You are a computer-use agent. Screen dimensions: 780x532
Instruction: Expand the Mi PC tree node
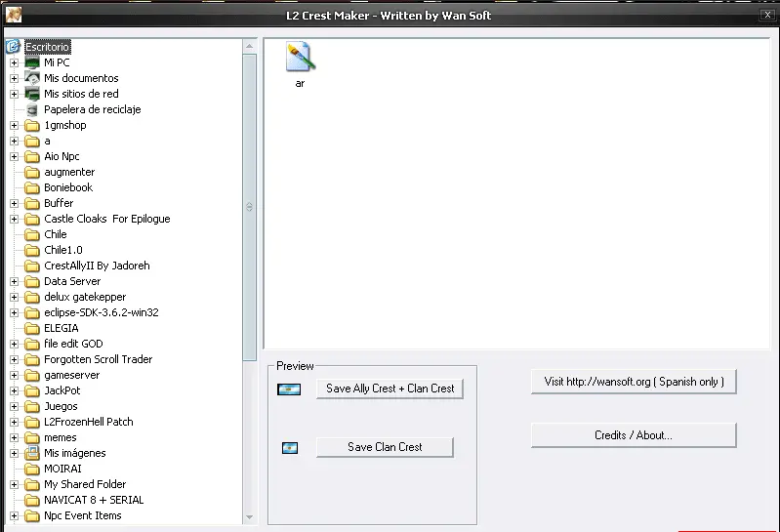pos(14,62)
